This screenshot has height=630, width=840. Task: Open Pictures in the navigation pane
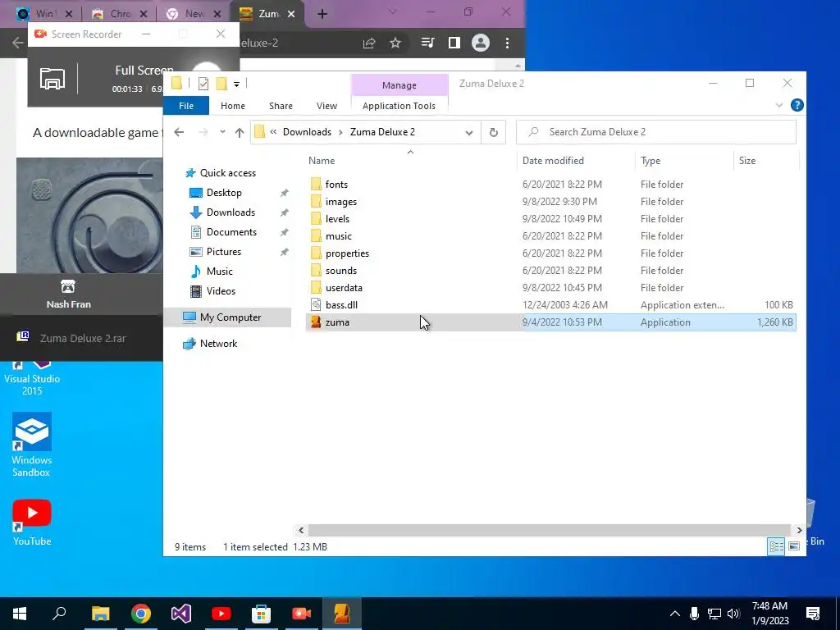point(223,251)
